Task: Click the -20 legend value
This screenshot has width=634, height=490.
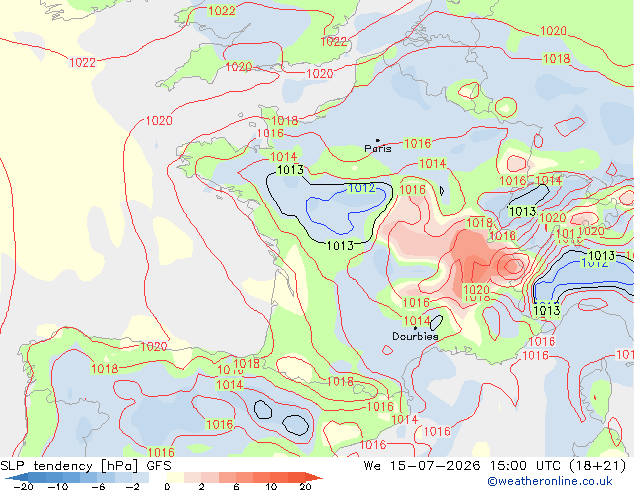Action: pos(23,486)
